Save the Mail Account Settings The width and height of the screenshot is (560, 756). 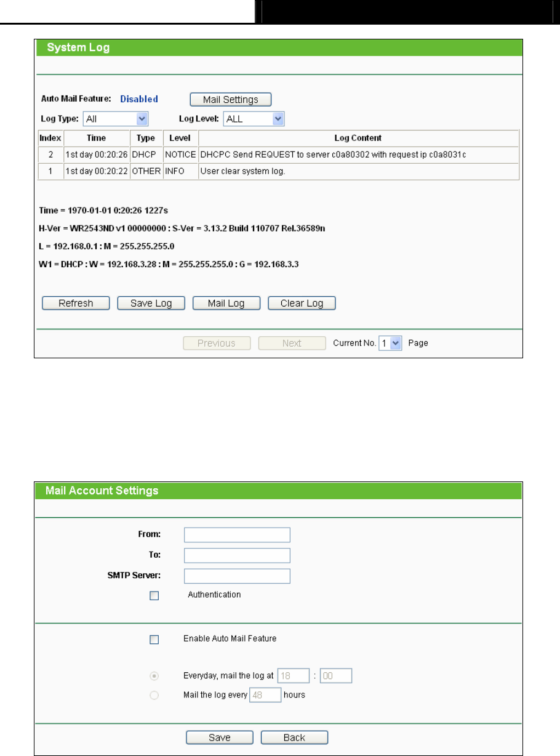[220, 738]
